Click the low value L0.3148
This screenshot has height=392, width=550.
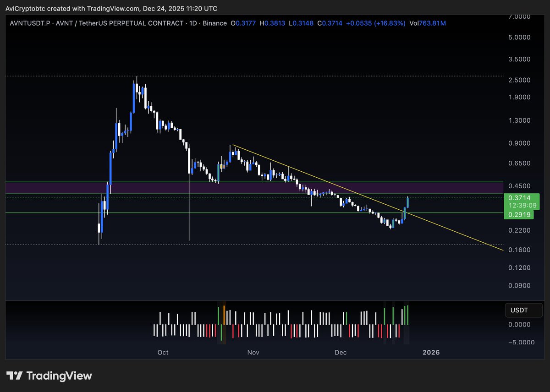coord(301,23)
